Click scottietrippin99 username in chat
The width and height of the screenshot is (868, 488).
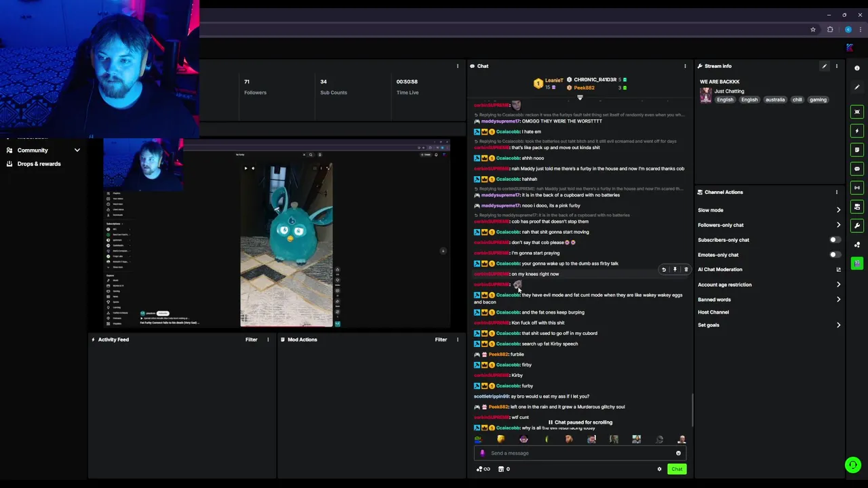(492, 396)
